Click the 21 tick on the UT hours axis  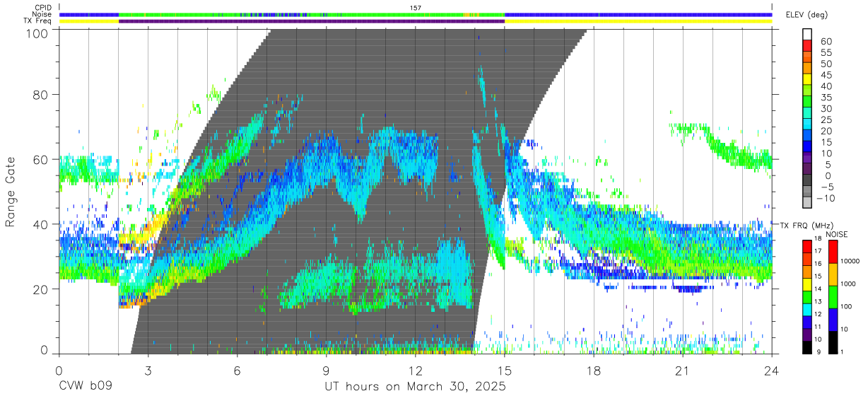point(682,371)
